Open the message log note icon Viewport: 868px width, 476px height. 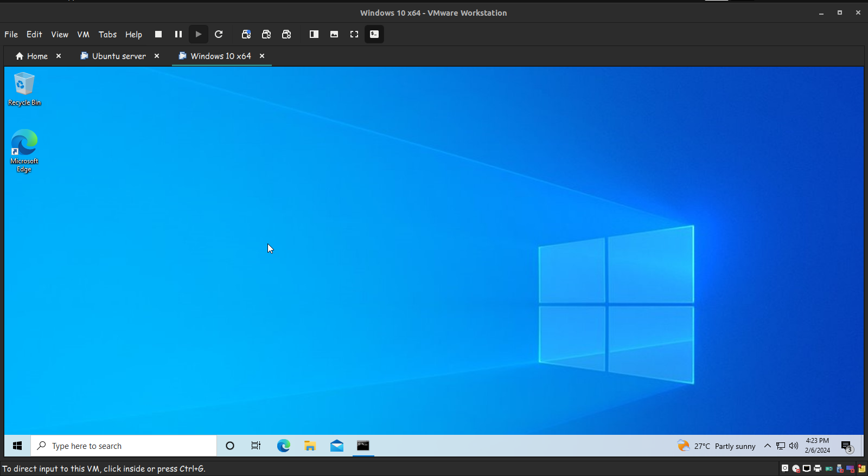pos(861,468)
